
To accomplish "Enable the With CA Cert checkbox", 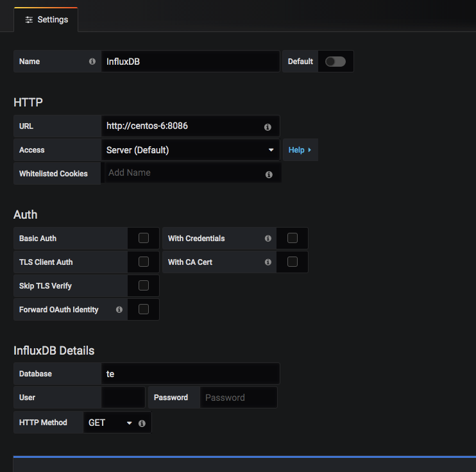I will 293,262.
